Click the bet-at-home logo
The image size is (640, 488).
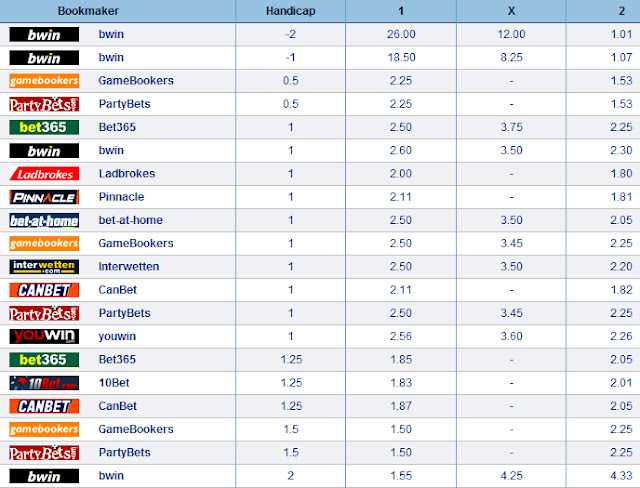click(x=44, y=220)
